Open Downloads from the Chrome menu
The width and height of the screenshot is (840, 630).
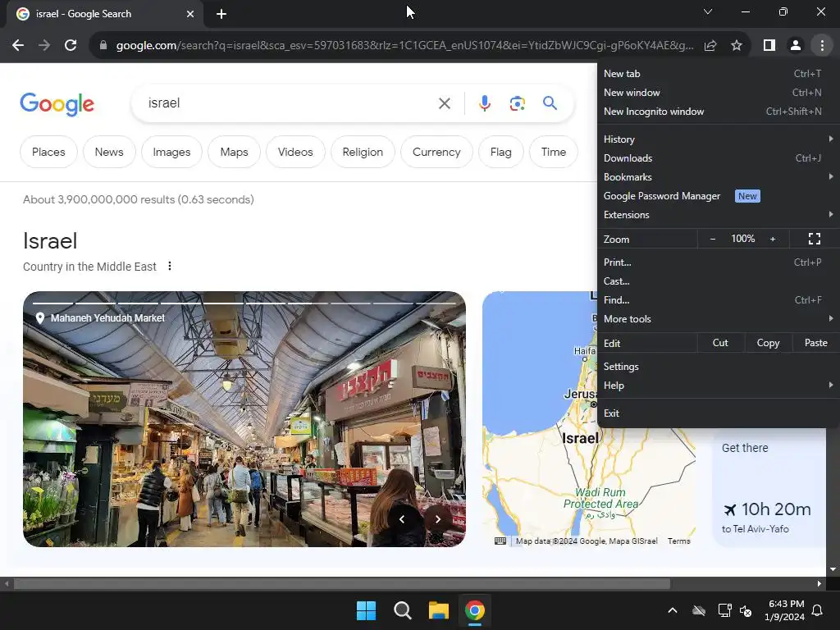point(718,158)
